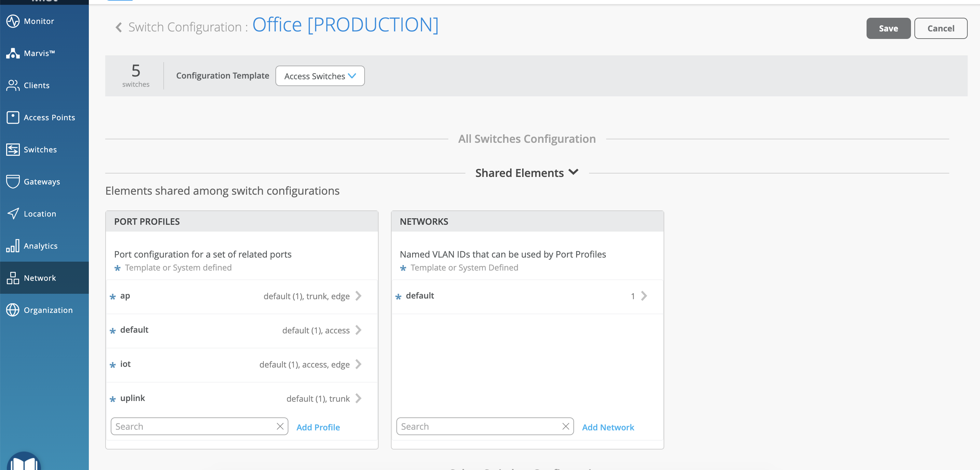Click the Clients people icon
The width and height of the screenshot is (980, 470).
[x=13, y=85]
